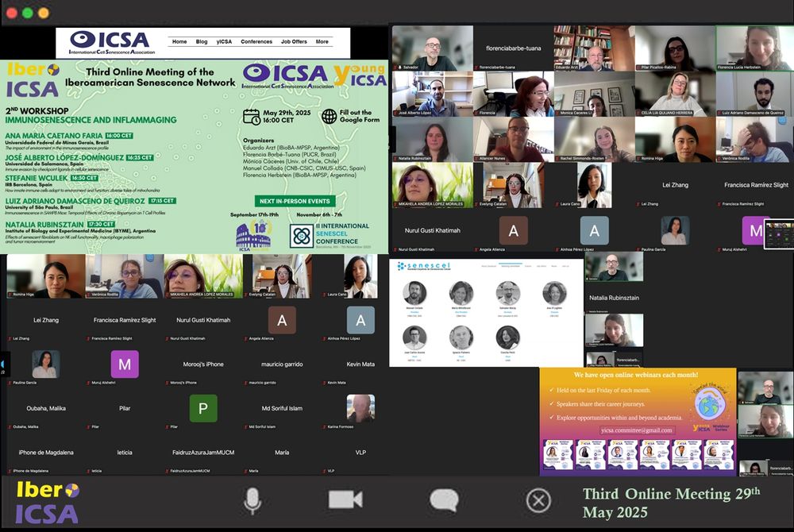Select Karina Formosa photo tile
This screenshot has height=532, width=794.
pyautogui.click(x=360, y=408)
